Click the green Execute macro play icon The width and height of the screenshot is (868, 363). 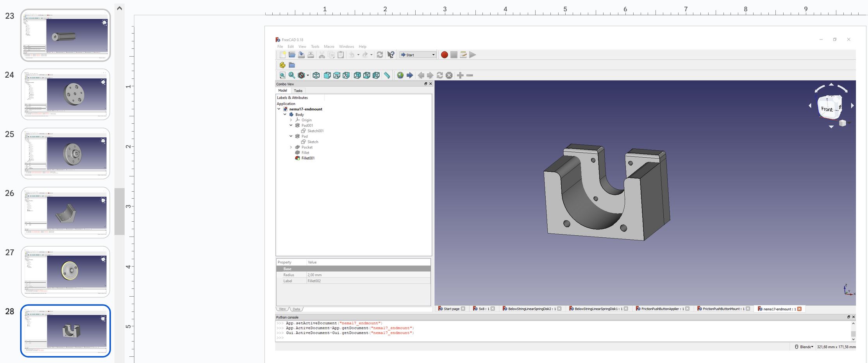click(x=473, y=55)
